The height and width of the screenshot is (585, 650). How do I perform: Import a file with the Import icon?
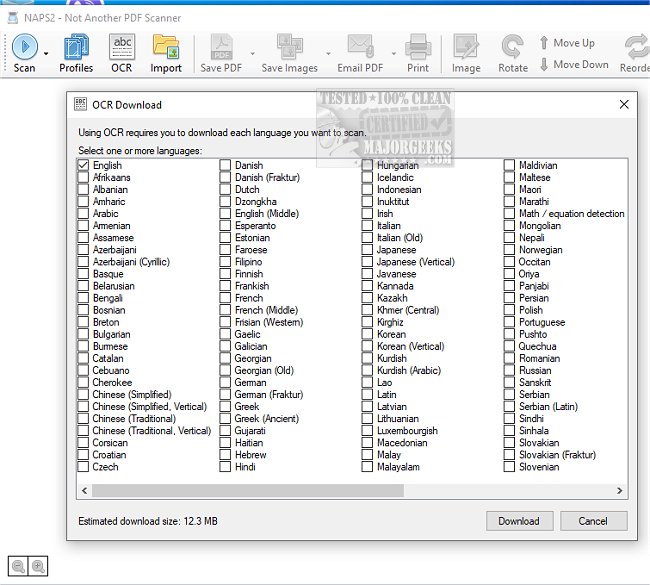pyautogui.click(x=166, y=53)
